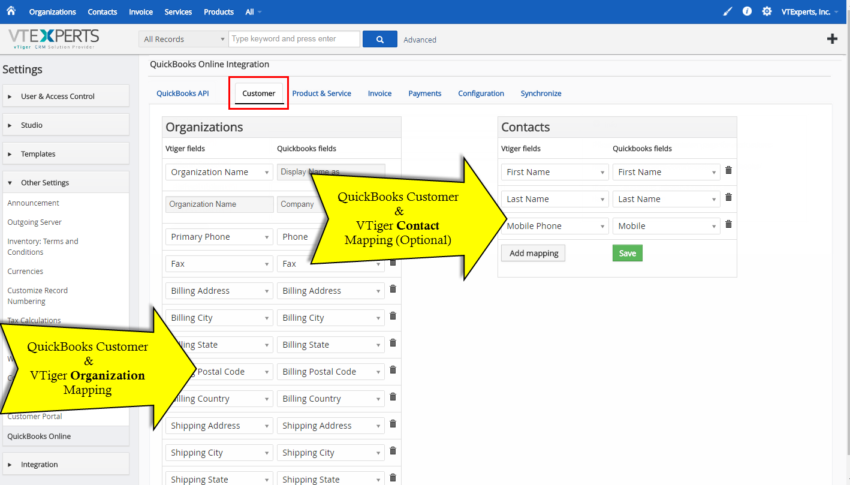Delete the Shipping State mapping row
This screenshot has height=485, width=850.
[393, 478]
